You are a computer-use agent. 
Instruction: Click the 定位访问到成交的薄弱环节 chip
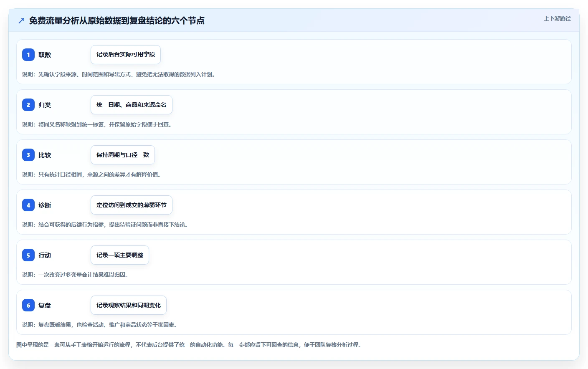[132, 205]
